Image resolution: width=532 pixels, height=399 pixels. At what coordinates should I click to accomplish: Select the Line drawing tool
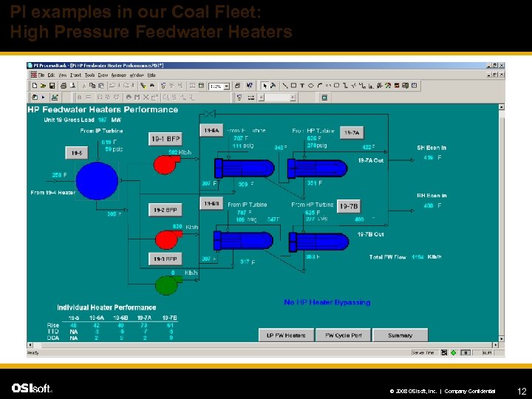coord(285,86)
